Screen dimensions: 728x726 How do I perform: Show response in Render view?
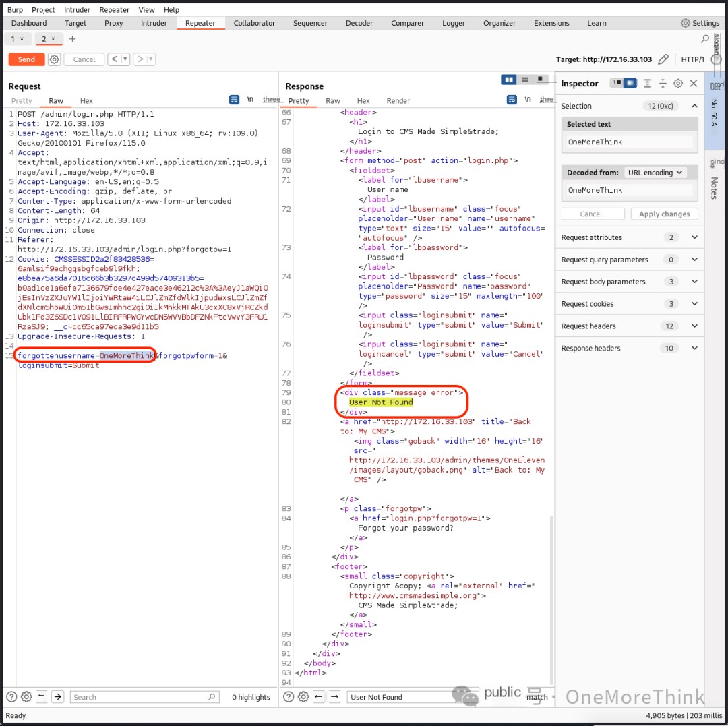click(398, 100)
